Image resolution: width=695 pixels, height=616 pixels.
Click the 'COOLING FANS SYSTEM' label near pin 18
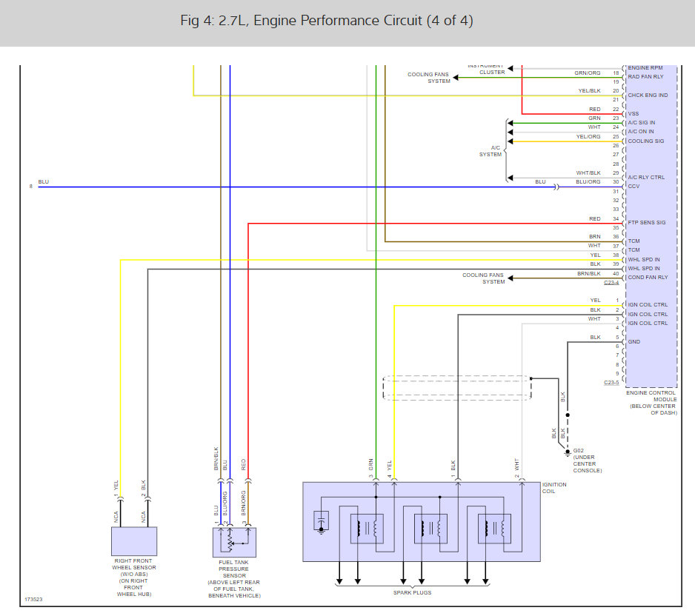(x=428, y=78)
